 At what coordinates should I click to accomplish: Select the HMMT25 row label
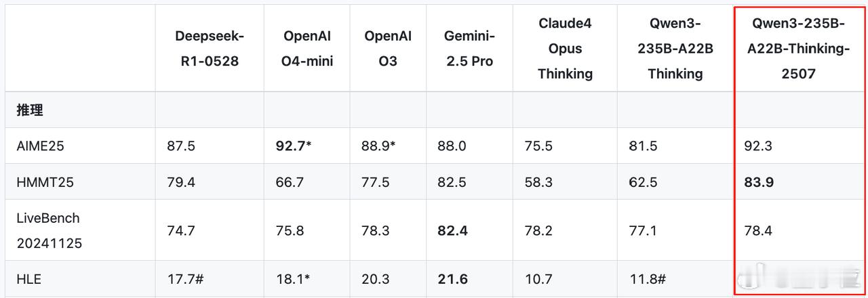43,182
